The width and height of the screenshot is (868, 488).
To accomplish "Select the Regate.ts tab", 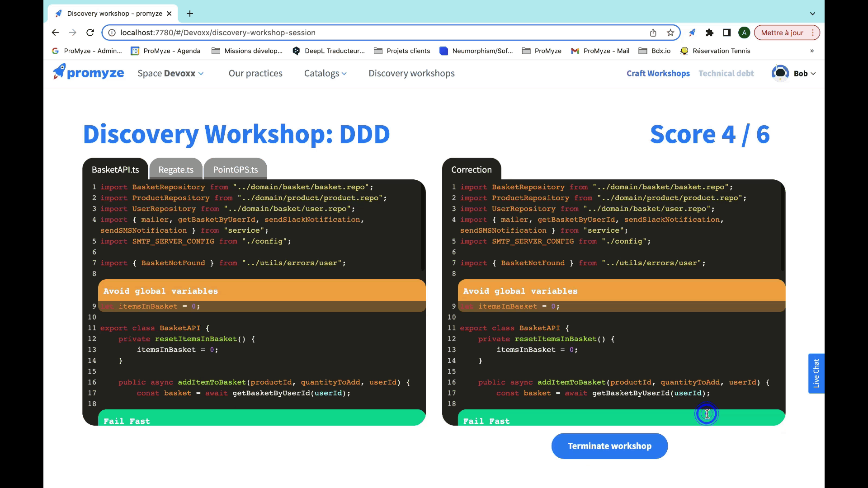I will click(176, 169).
